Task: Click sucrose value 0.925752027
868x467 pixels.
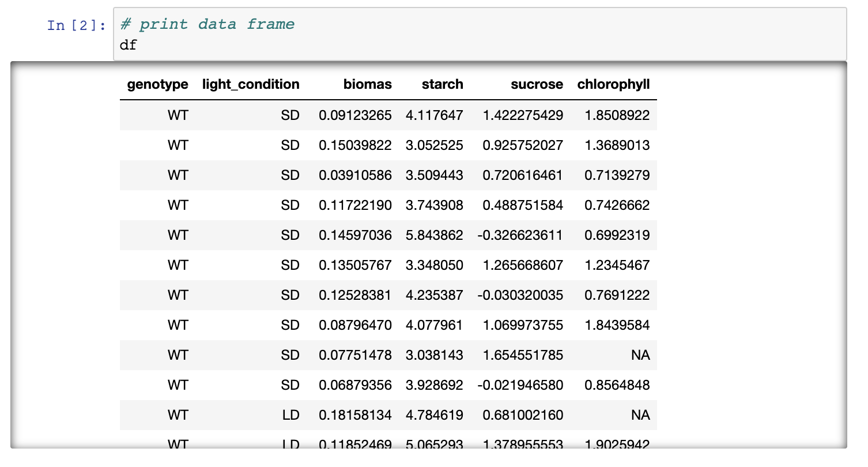Action: point(523,145)
